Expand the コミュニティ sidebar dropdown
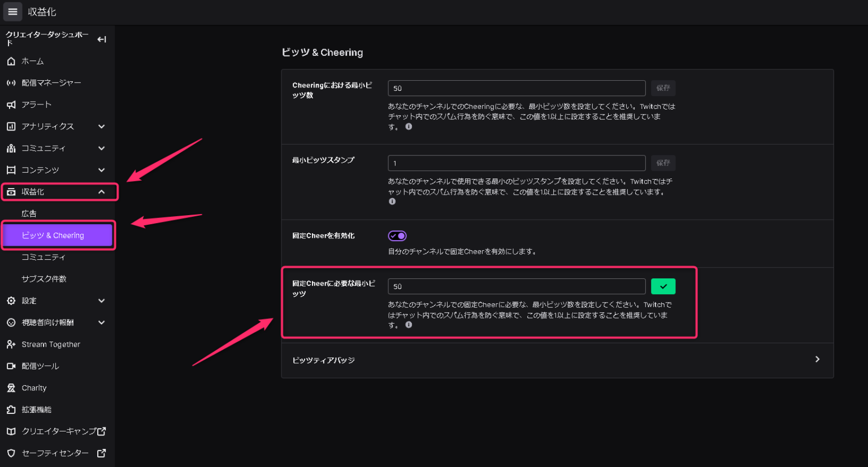 [x=102, y=148]
